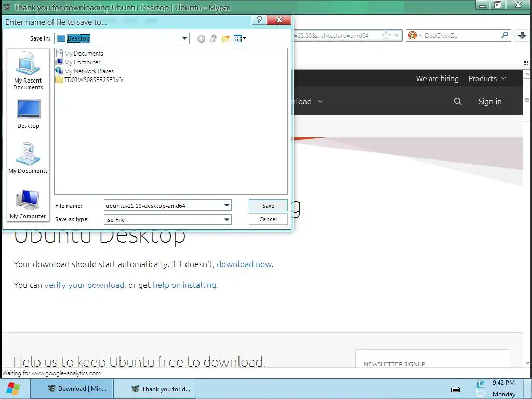This screenshot has height=399, width=532.
Task: Click the Cancel button
Action: [268, 219]
